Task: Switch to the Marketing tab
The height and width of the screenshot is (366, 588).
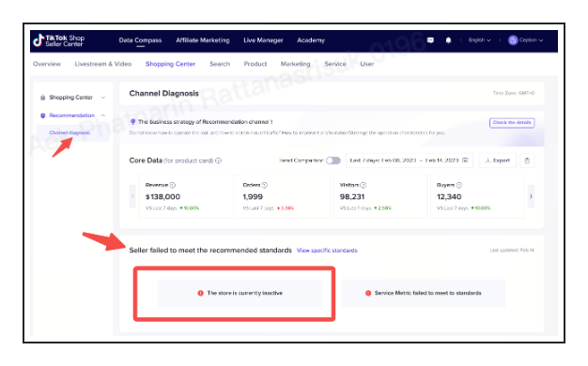Action: pos(296,64)
